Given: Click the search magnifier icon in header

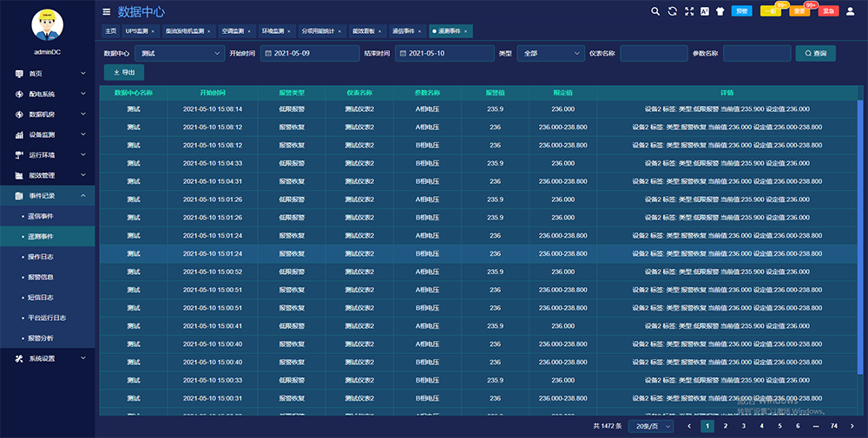Looking at the screenshot, I should point(655,11).
